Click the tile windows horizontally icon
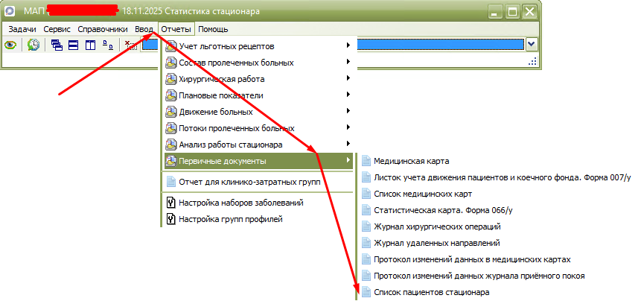The image size is (644, 301). [x=73, y=45]
